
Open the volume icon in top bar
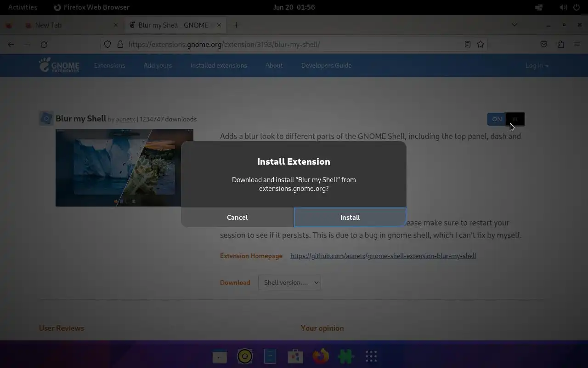(563, 7)
